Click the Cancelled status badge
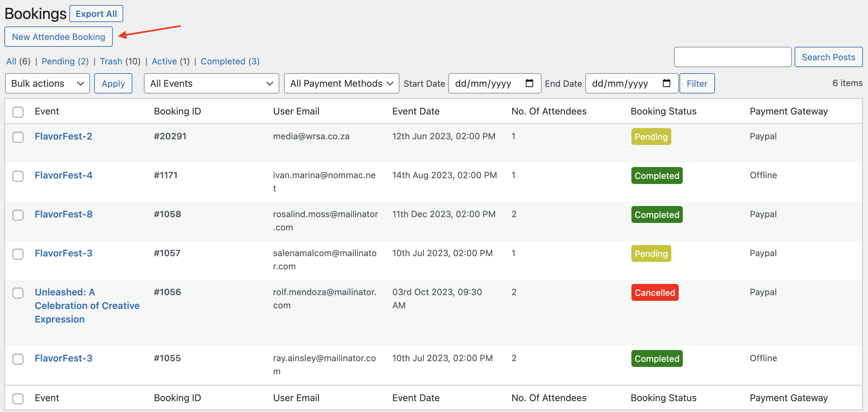868x412 pixels. click(654, 292)
